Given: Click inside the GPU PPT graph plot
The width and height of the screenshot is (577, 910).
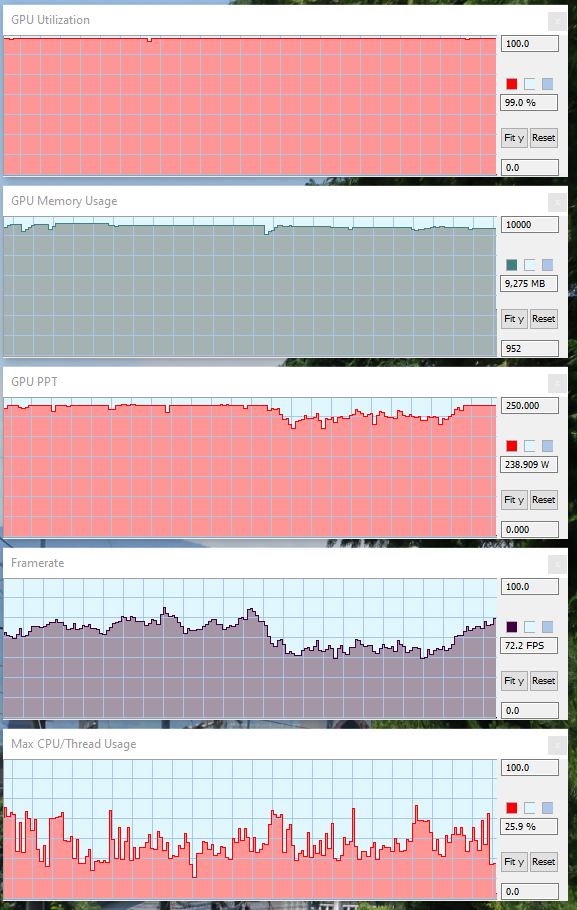Looking at the screenshot, I should pos(250,468).
